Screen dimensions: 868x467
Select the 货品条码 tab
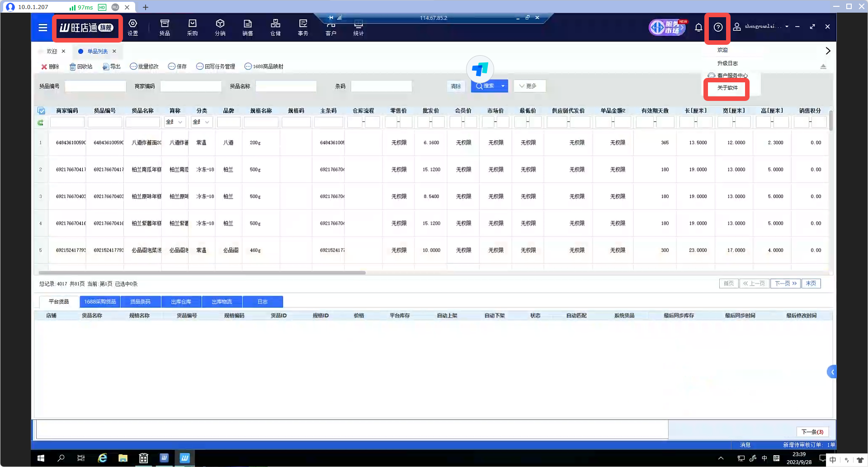coord(140,301)
